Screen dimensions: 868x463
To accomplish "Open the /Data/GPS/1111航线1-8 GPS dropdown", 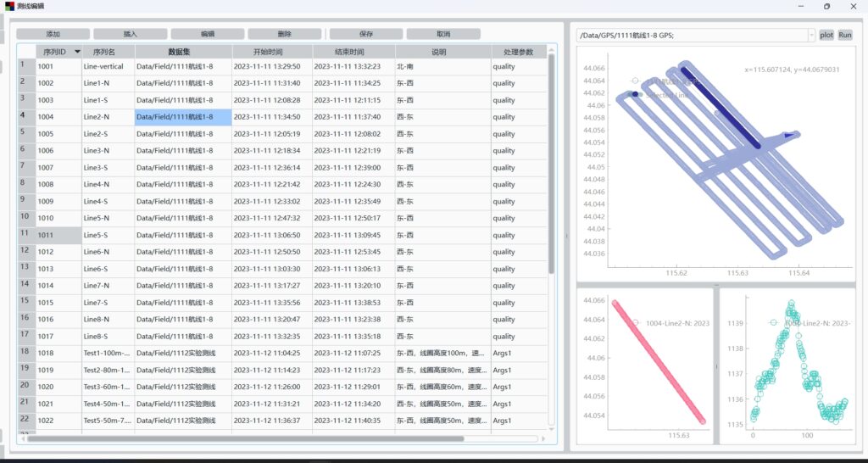I will [x=811, y=35].
